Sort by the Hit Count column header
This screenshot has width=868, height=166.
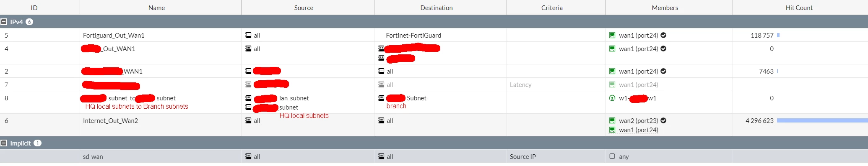tap(799, 8)
